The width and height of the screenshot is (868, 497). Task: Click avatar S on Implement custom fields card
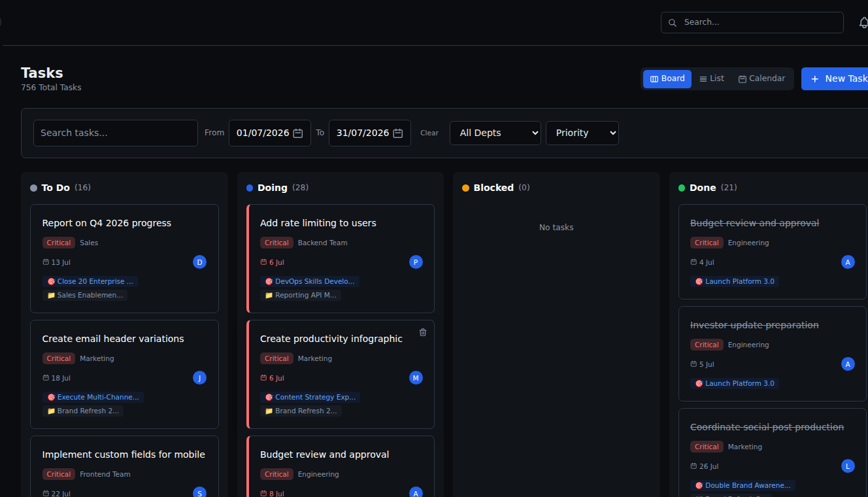point(200,493)
